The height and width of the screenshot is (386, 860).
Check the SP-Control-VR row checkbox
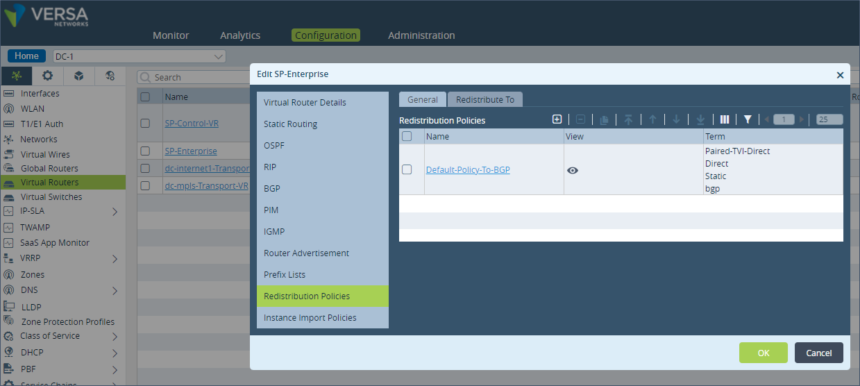145,123
